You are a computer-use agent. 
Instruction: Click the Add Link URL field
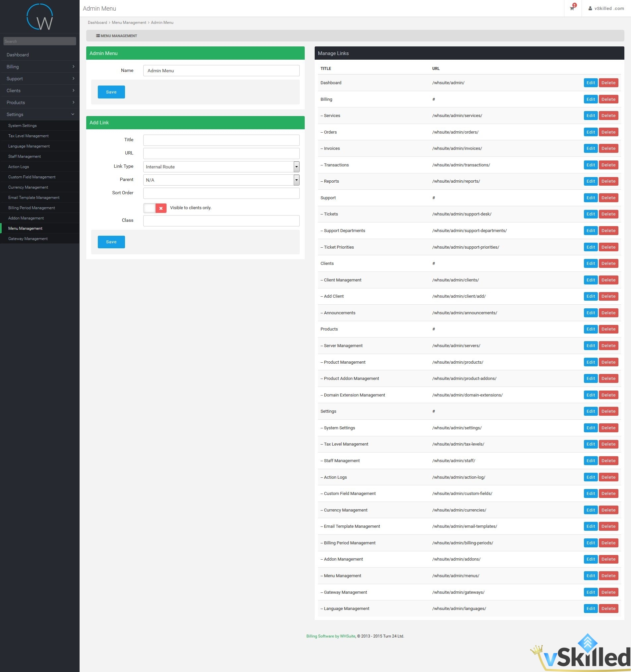(221, 153)
